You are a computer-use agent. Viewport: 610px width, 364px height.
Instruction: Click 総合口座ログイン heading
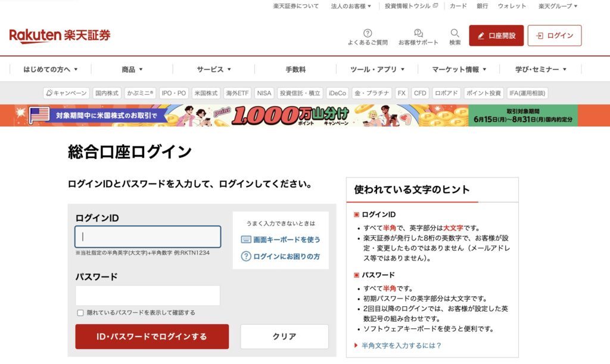(129, 152)
